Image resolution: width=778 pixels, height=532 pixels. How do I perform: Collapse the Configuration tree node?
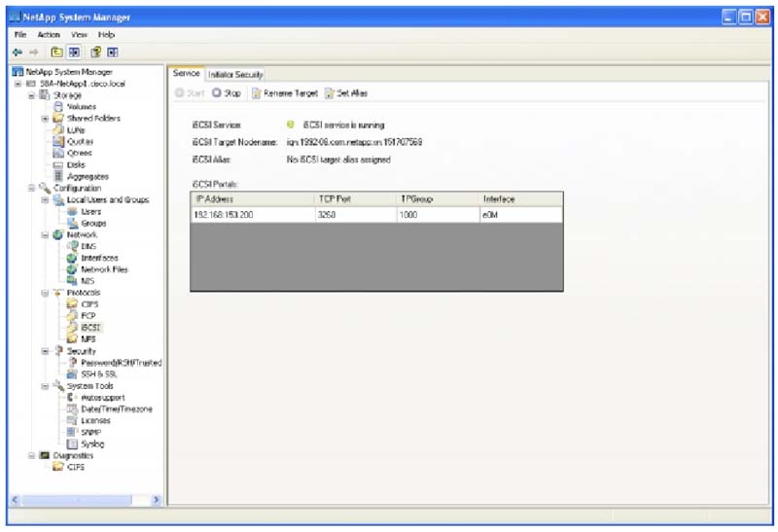coord(31,188)
